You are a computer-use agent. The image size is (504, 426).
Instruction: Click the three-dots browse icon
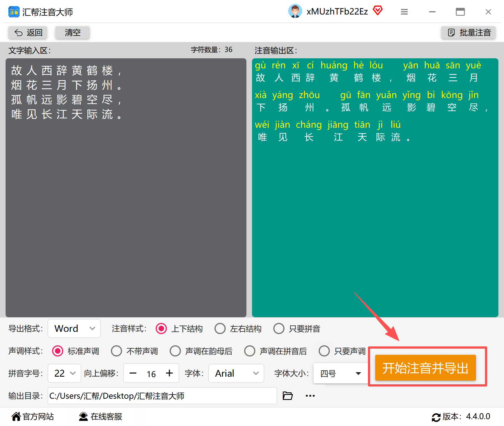click(x=310, y=396)
